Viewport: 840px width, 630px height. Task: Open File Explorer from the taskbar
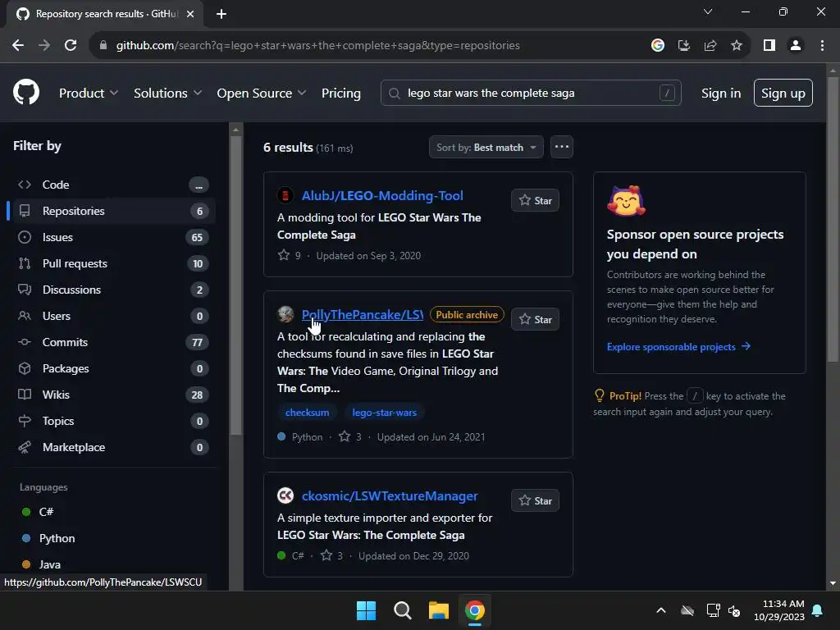pyautogui.click(x=438, y=610)
